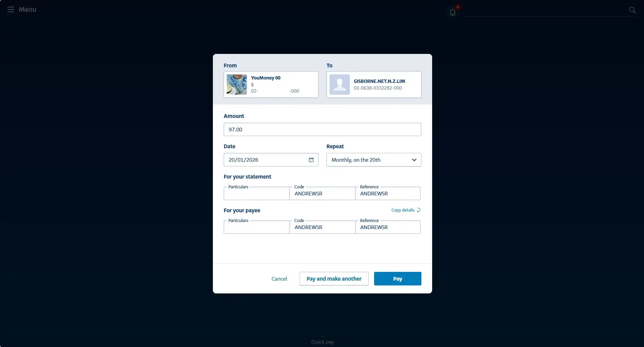
Task: Click Pay and make another
Action: click(333, 279)
